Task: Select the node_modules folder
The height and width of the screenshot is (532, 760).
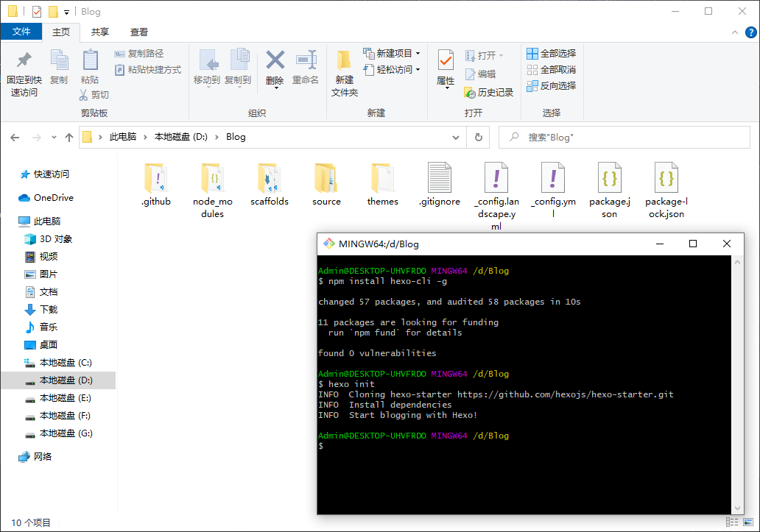Action: [213, 191]
